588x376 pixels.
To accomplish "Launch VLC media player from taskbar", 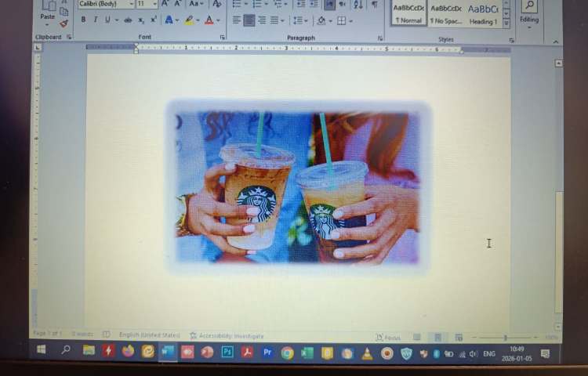I will pos(367,353).
